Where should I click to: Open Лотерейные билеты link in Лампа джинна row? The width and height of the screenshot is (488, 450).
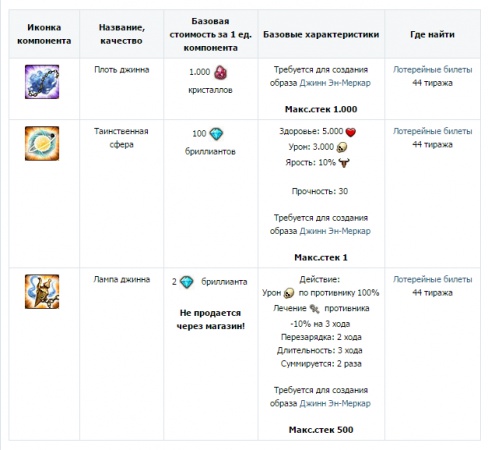(x=432, y=279)
